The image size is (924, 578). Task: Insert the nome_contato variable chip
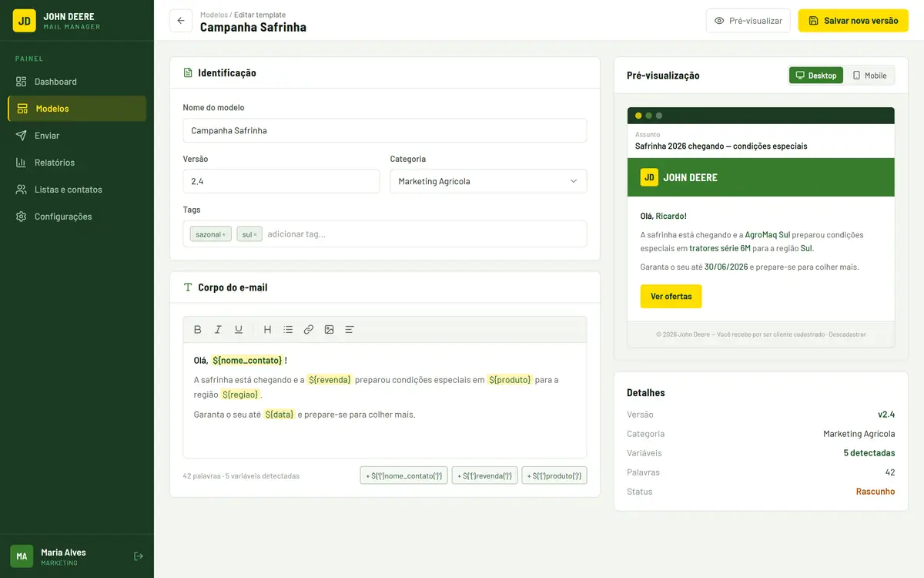[403, 476]
